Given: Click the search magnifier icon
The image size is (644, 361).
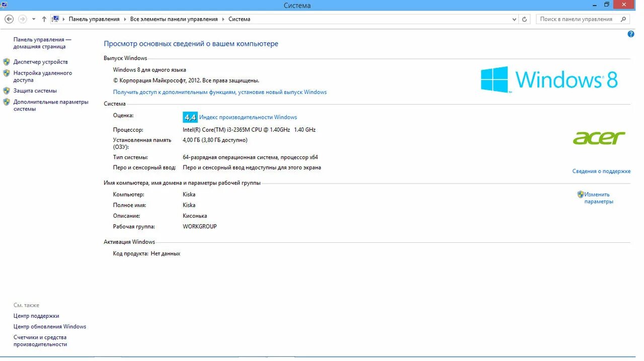Looking at the screenshot, I should 624,19.
